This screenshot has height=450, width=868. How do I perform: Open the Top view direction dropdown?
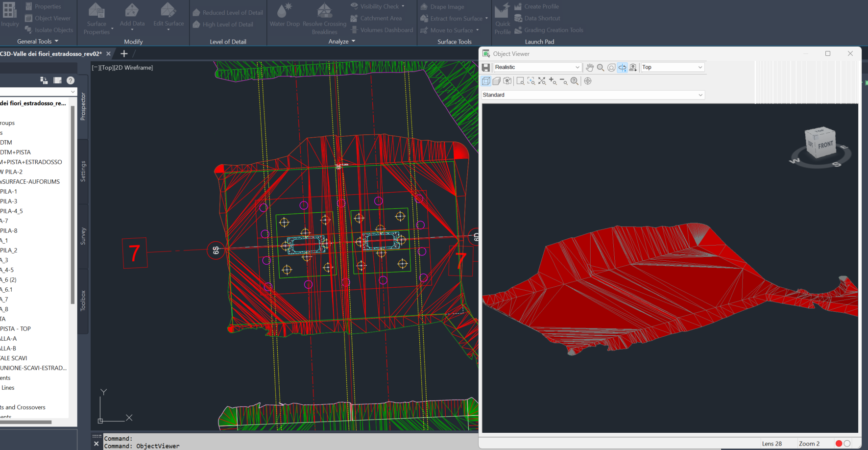pos(672,67)
